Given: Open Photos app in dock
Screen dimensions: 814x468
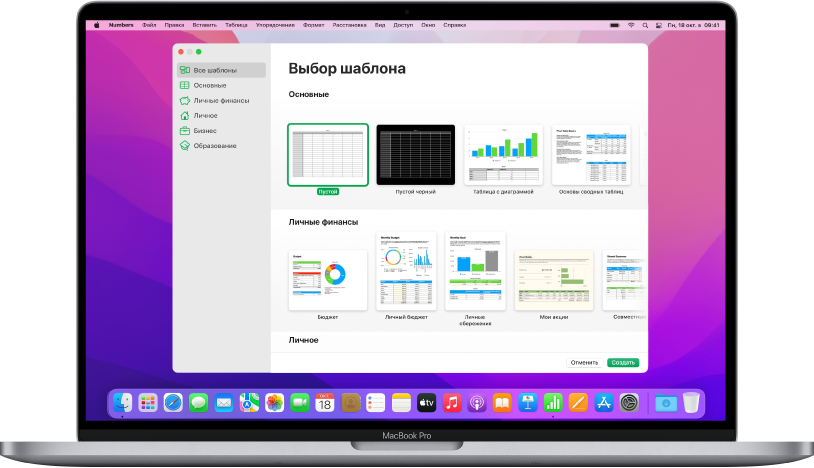Looking at the screenshot, I should pyautogui.click(x=274, y=403).
